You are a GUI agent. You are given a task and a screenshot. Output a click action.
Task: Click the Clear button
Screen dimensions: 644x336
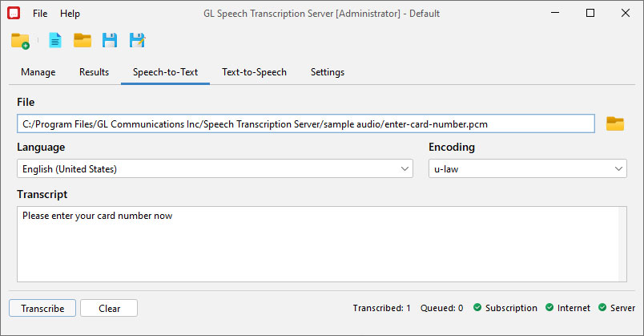[109, 308]
